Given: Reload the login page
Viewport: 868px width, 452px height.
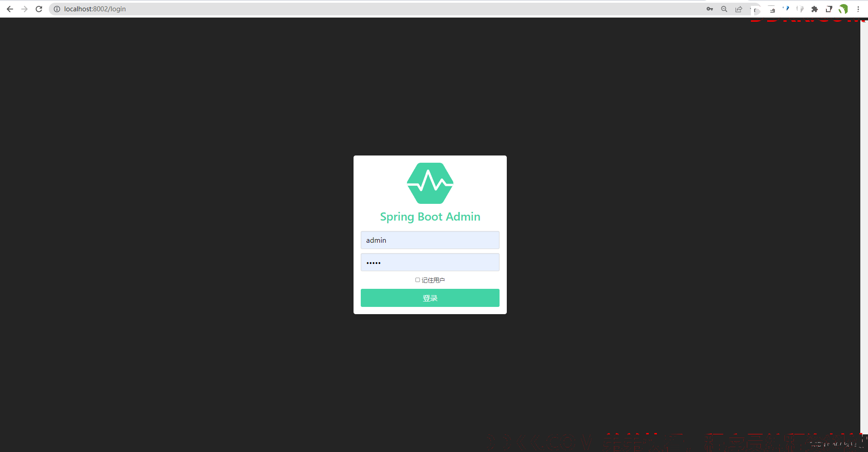Looking at the screenshot, I should [x=39, y=9].
